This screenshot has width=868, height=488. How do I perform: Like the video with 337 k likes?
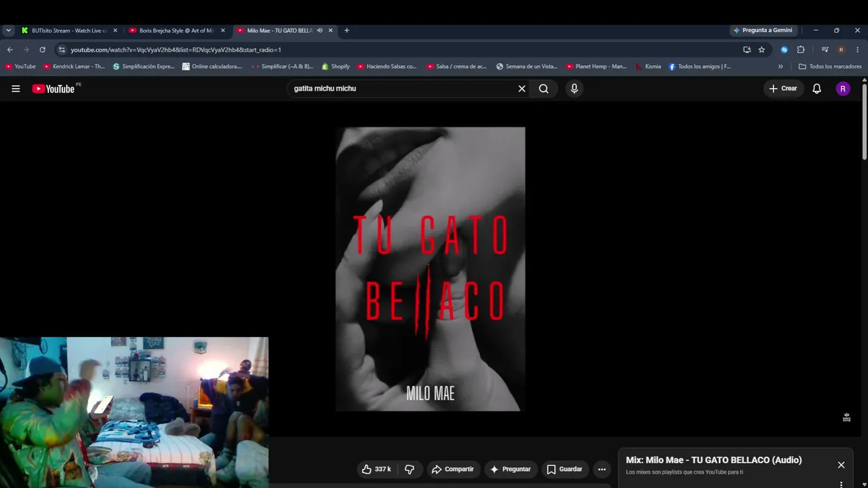tap(376, 469)
